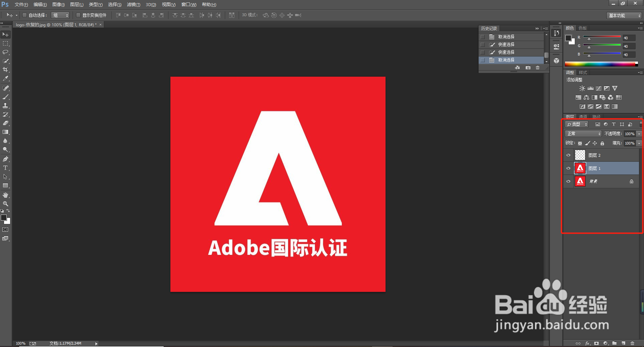Select the 背景 layer

(x=602, y=181)
